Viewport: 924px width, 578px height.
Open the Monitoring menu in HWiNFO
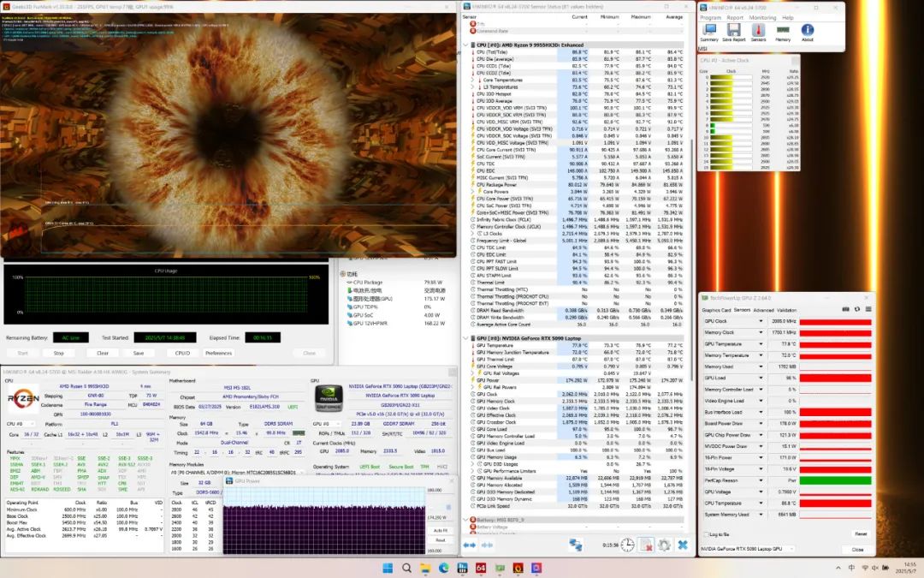click(x=762, y=18)
